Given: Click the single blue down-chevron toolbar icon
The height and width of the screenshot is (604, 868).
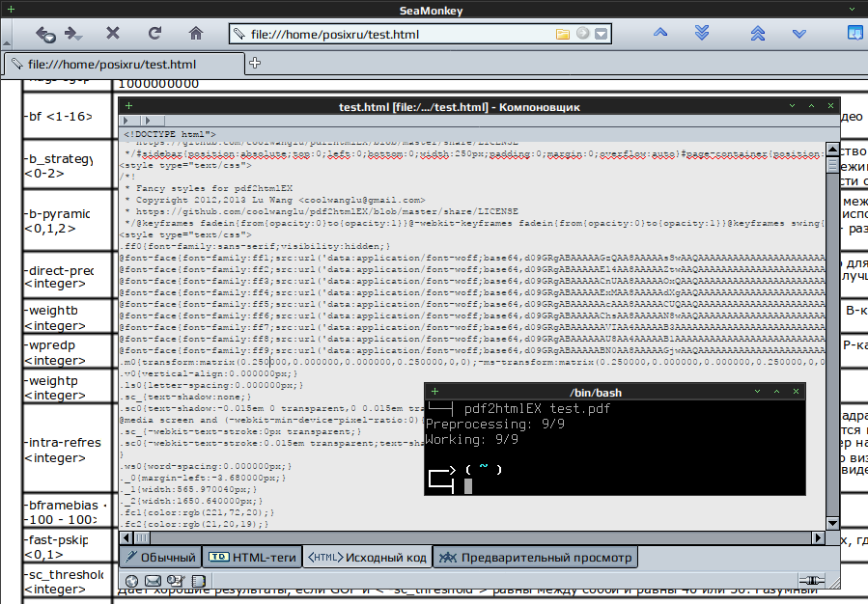Looking at the screenshot, I should click(798, 34).
